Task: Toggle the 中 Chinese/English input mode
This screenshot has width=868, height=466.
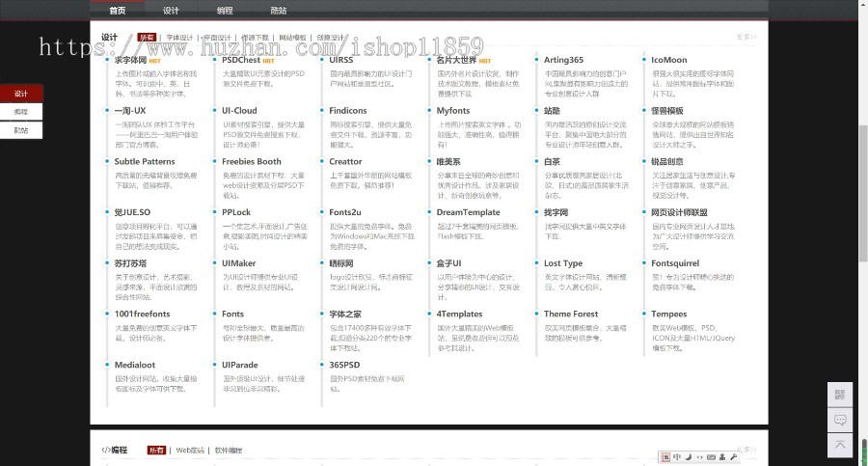Action: point(676,457)
